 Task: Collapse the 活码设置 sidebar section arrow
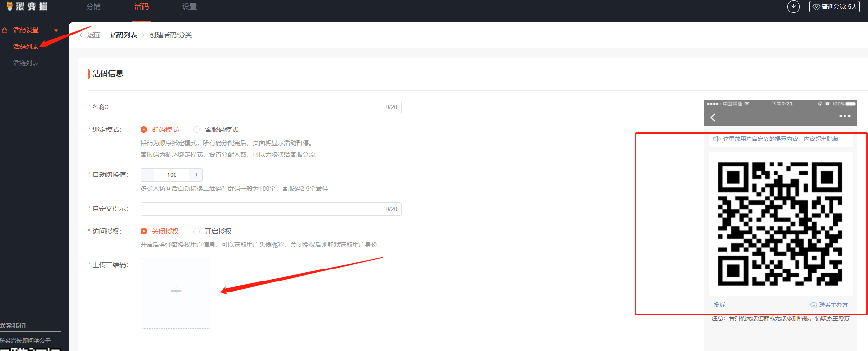(56, 30)
